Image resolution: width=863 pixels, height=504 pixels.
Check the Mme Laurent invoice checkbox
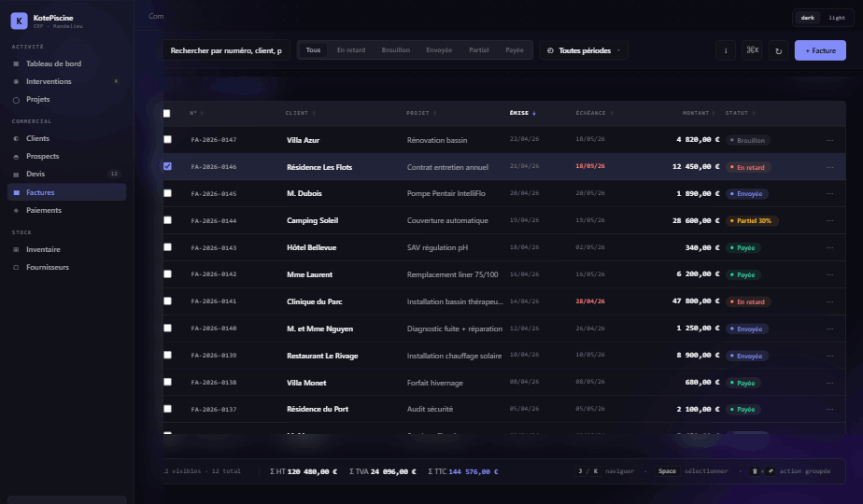pyautogui.click(x=167, y=274)
